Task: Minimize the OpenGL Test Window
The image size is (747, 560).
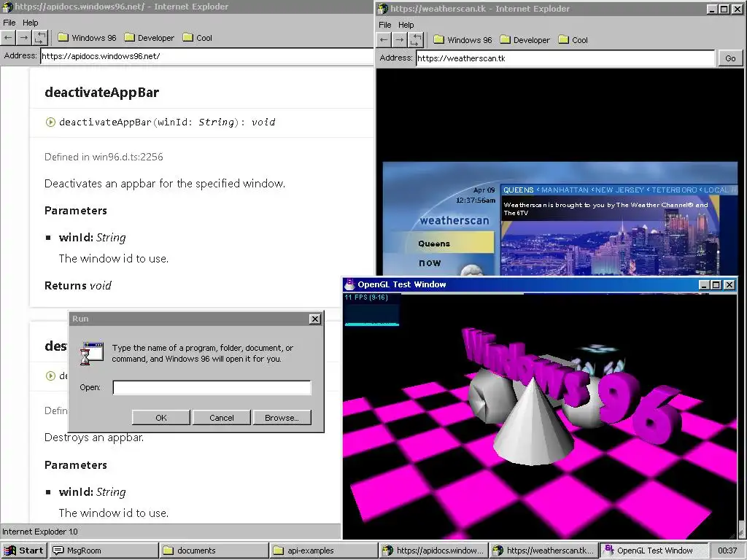Action: point(704,285)
